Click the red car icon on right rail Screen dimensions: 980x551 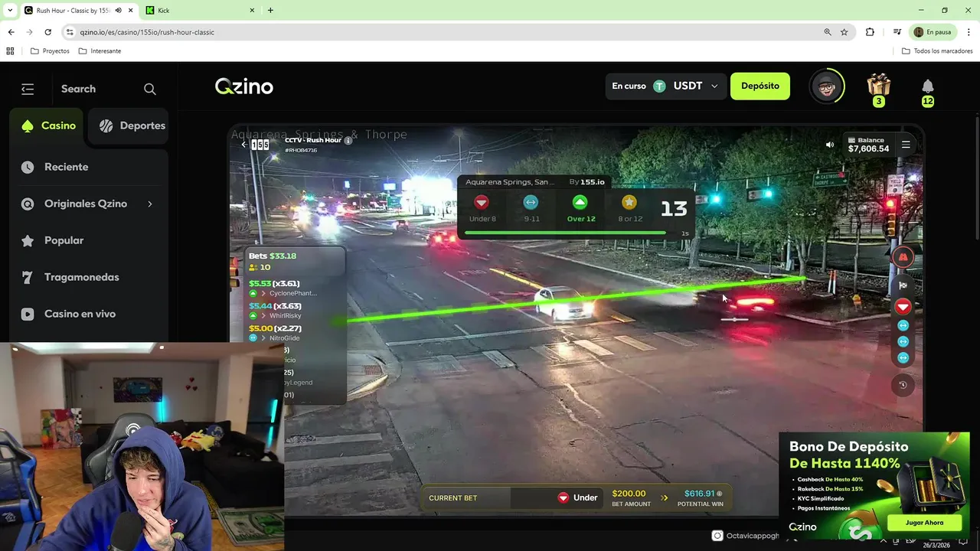[x=903, y=257]
